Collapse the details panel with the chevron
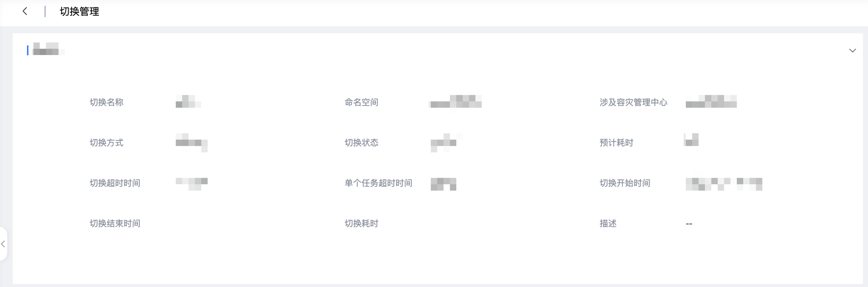868x287 pixels. coord(852,51)
